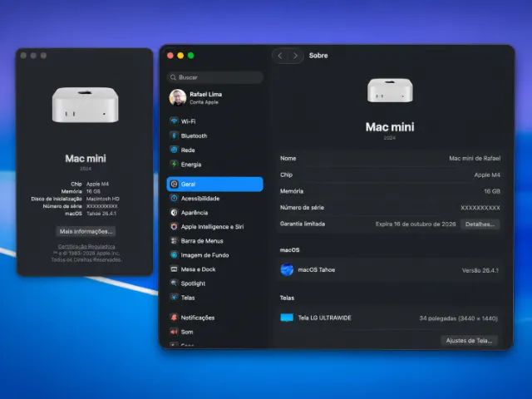This screenshot has height=399, width=532.
Task: Click the Bluetooth icon in sidebar
Action: (x=174, y=135)
